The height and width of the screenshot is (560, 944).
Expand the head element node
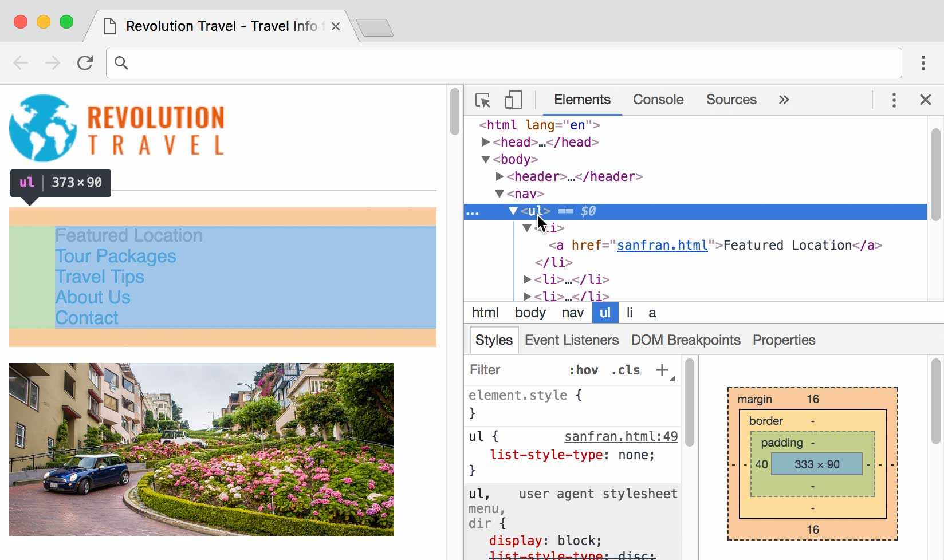point(486,142)
